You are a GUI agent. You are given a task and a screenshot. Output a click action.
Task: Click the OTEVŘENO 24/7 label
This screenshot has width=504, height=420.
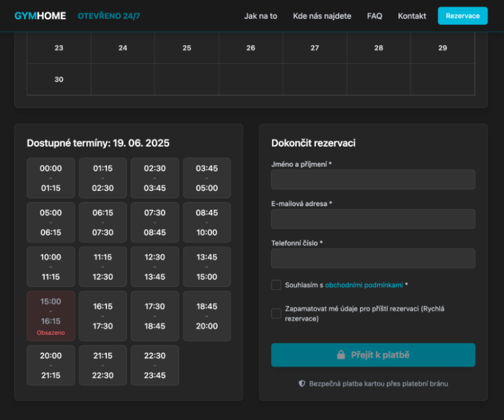coord(109,16)
